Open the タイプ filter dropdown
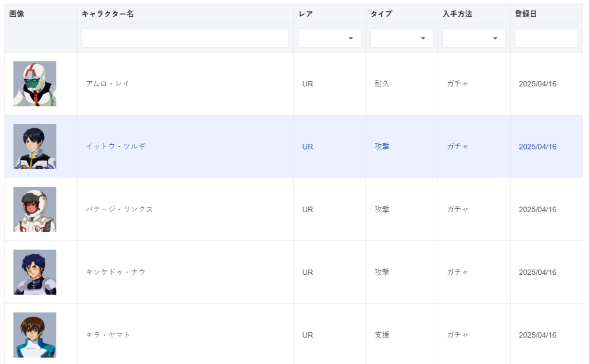The height and width of the screenshot is (364, 589). (x=401, y=38)
